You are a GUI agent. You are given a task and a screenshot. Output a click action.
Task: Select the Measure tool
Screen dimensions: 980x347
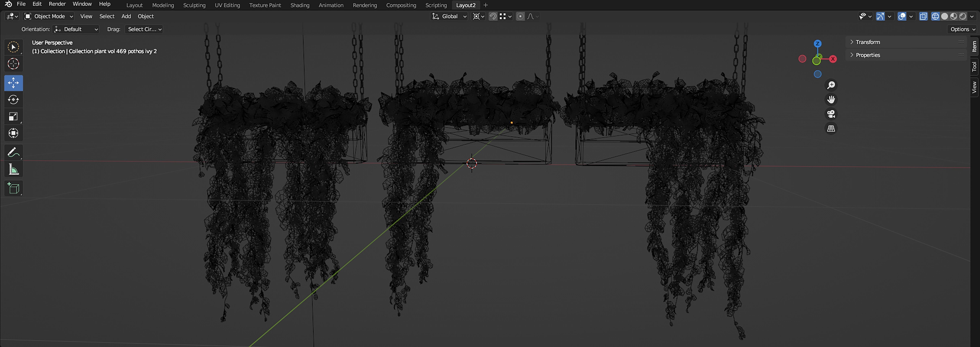[13, 169]
